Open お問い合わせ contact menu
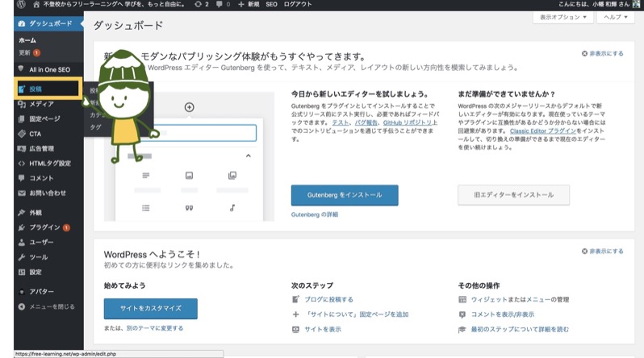The width and height of the screenshot is (644, 358). [x=48, y=193]
